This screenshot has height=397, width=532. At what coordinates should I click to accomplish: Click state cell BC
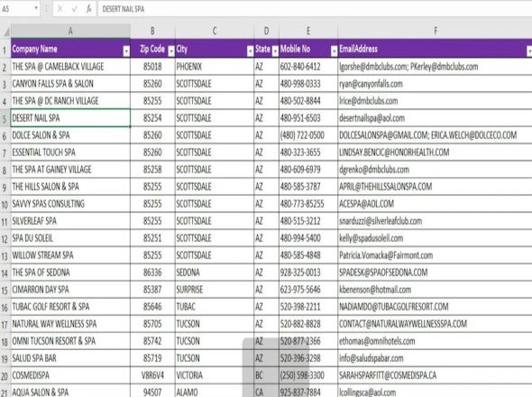[x=266, y=375]
